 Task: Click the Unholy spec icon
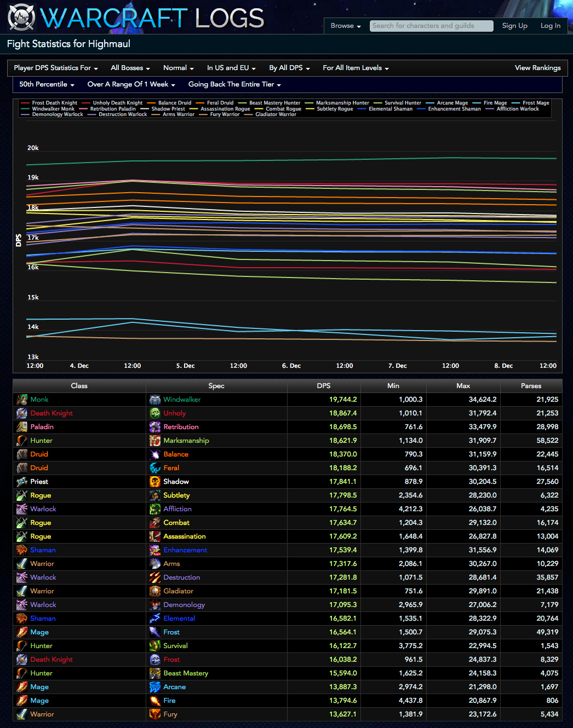coord(155,413)
